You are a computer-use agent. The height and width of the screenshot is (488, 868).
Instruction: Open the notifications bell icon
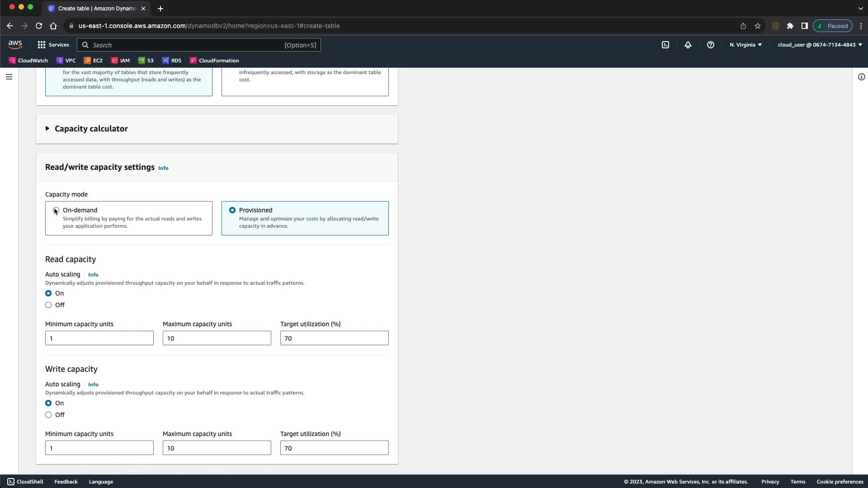[688, 45]
